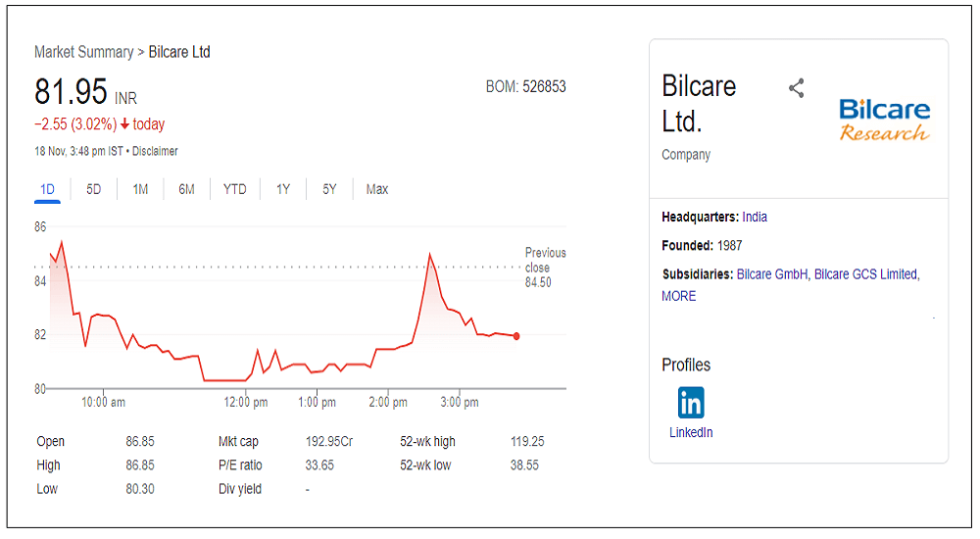
Task: Click the 81.95 price value
Action: [x=71, y=92]
